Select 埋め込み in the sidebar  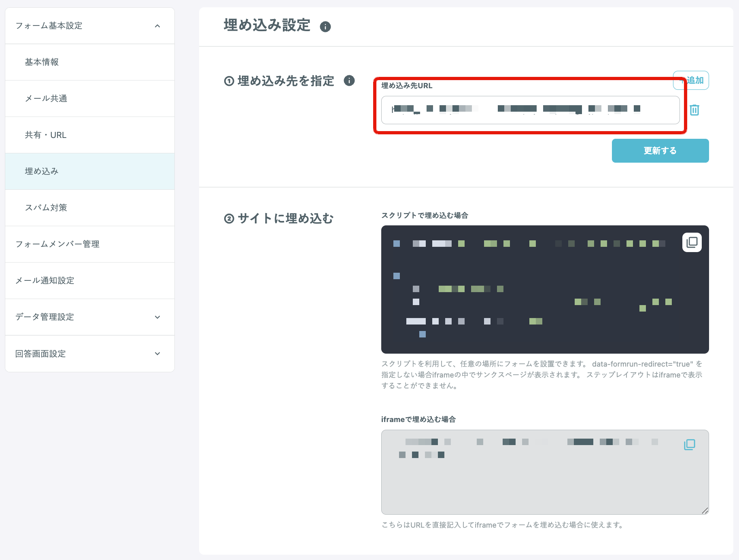90,172
